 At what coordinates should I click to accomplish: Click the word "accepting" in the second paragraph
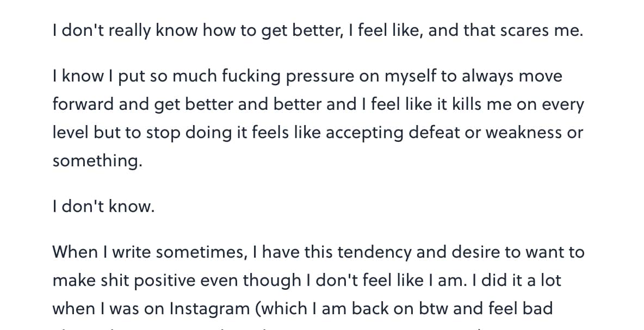click(364, 133)
